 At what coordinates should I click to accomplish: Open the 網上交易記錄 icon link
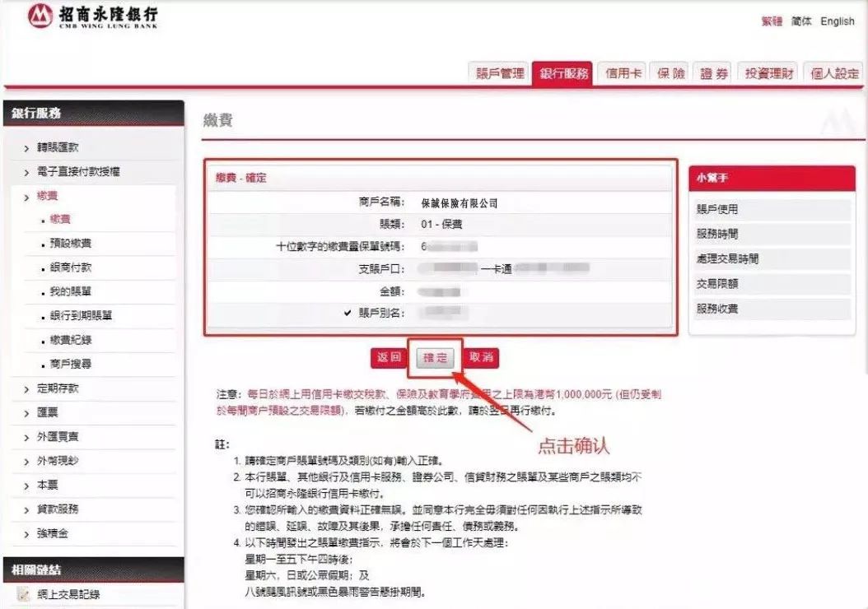pos(23,594)
